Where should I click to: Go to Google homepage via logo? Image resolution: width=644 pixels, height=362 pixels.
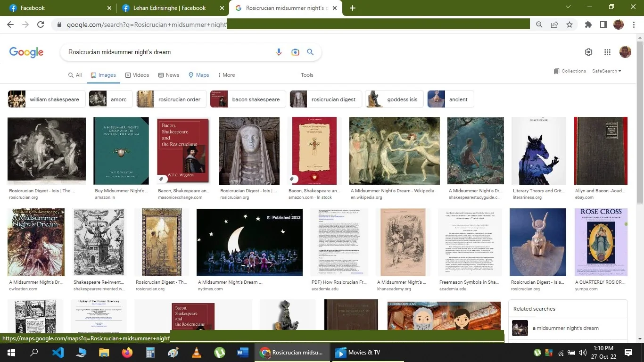tap(26, 52)
